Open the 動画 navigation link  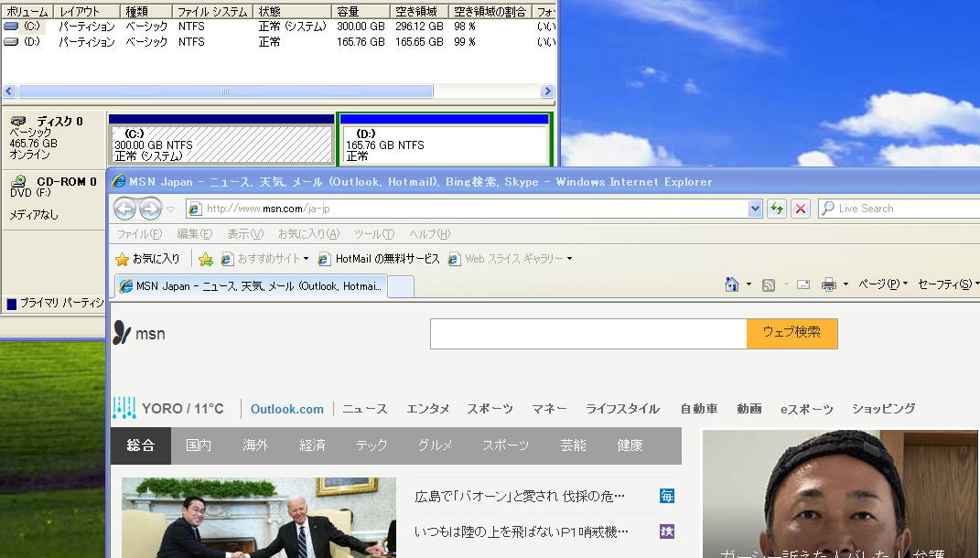tap(748, 409)
